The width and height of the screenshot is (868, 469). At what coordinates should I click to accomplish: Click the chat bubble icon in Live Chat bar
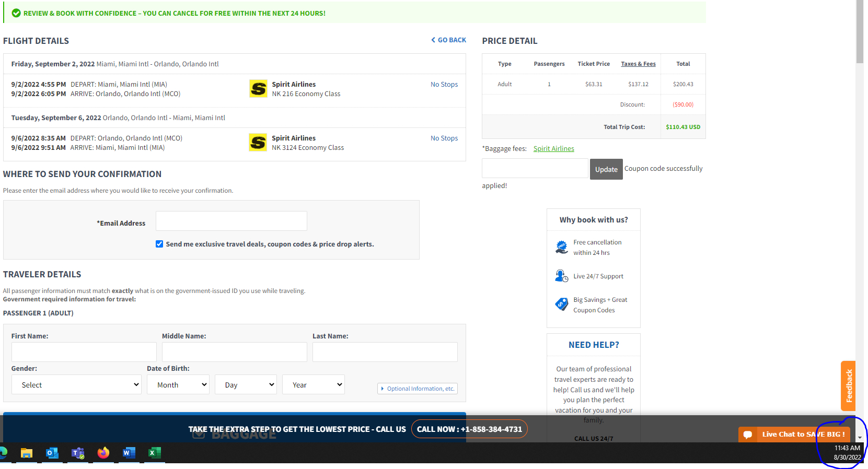[x=748, y=435]
